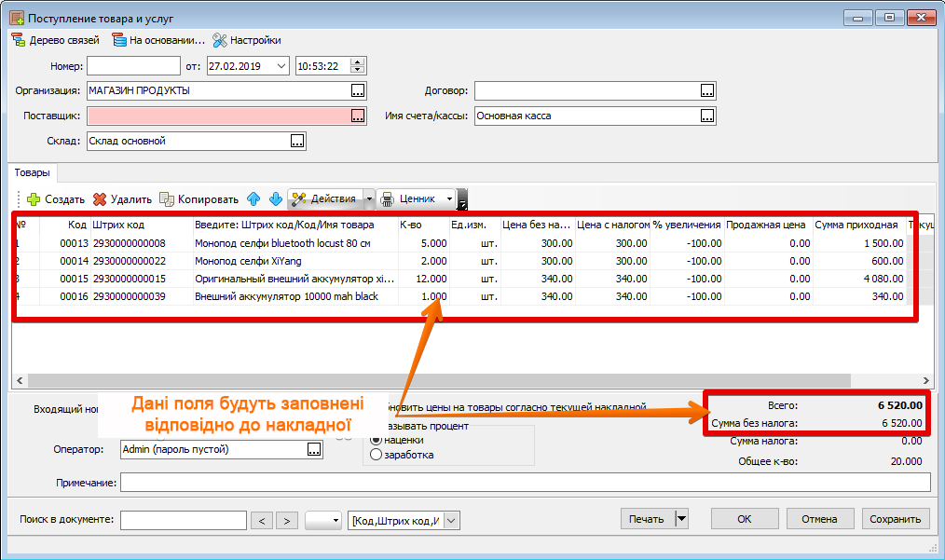Click the horizontal scrollbar thumb
The height and width of the screenshot is (560, 945).
[x=439, y=380]
